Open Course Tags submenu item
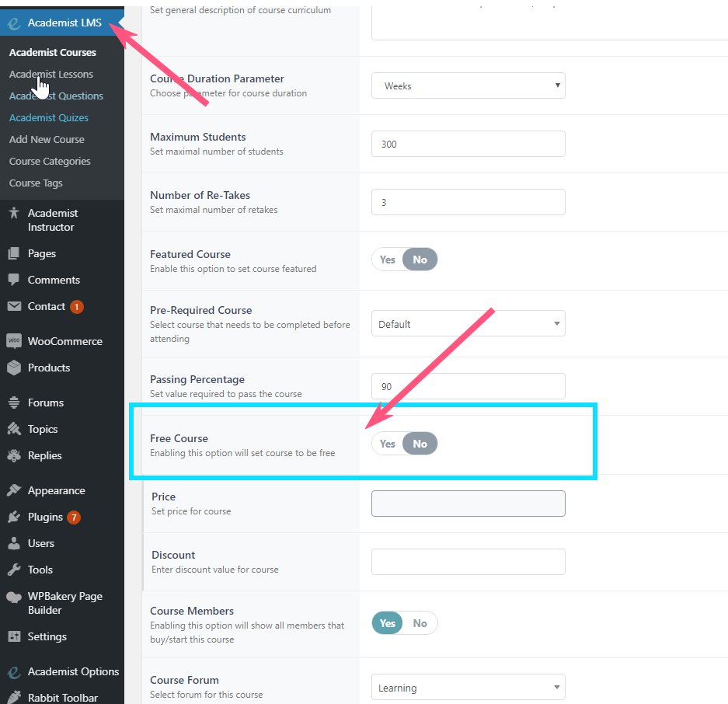The image size is (728, 704). pyautogui.click(x=36, y=183)
